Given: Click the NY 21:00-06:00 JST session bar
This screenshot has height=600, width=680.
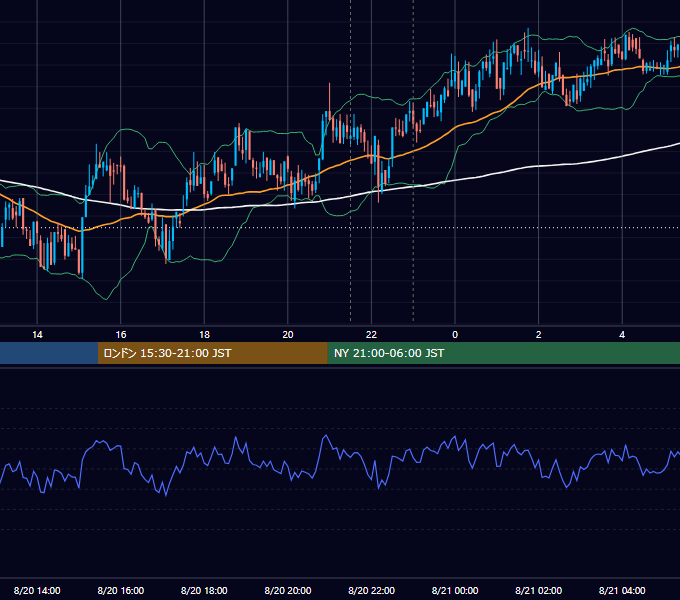Looking at the screenshot, I should [503, 353].
